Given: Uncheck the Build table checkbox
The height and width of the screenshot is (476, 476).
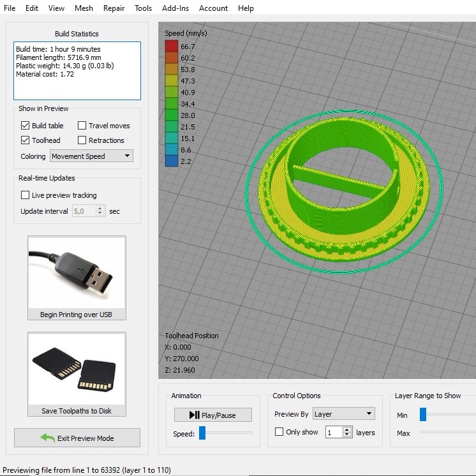Looking at the screenshot, I should tap(26, 126).
